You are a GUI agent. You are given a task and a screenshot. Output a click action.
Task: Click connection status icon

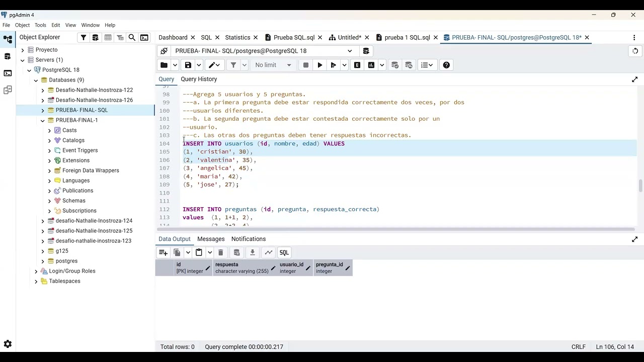164,51
